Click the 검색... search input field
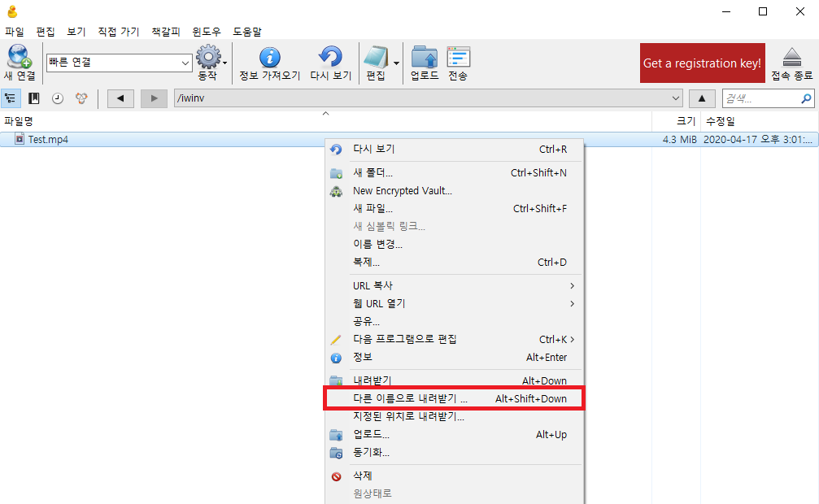Screen dimensions: 819x504 [x=761, y=98]
